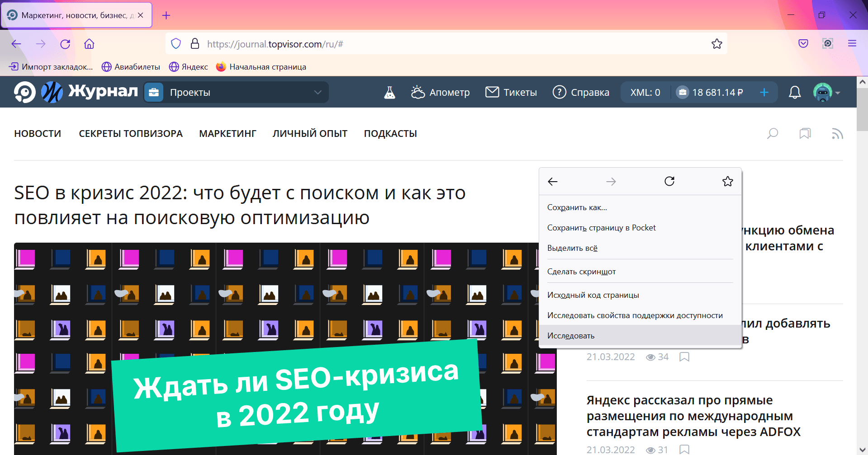Open Импорт закладок bookmark
This screenshot has width=868, height=455.
click(51, 67)
